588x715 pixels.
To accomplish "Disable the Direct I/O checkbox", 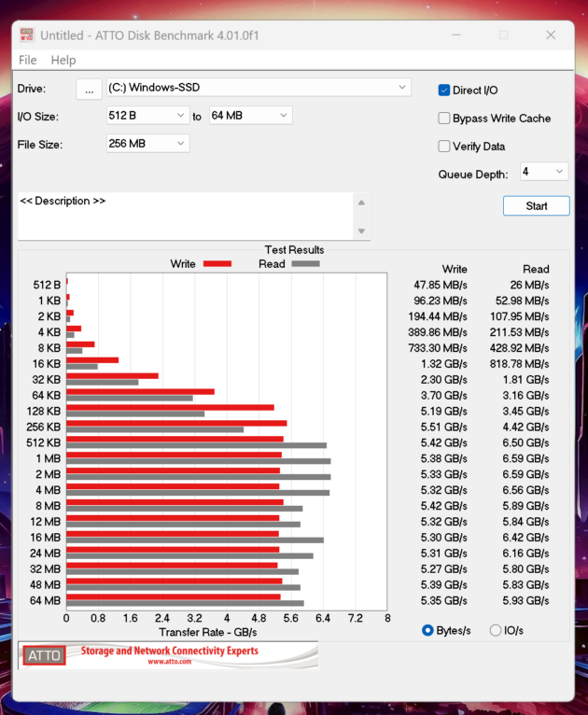I will (x=444, y=91).
